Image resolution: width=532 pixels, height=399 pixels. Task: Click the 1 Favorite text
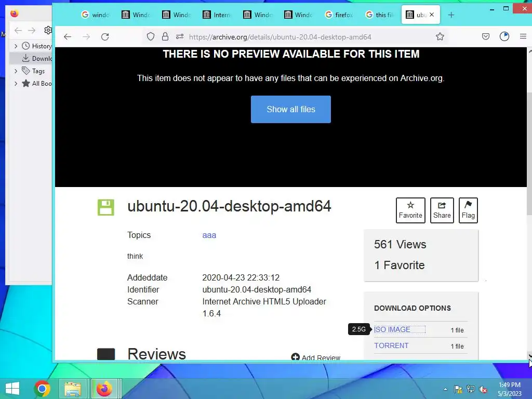[400, 265]
